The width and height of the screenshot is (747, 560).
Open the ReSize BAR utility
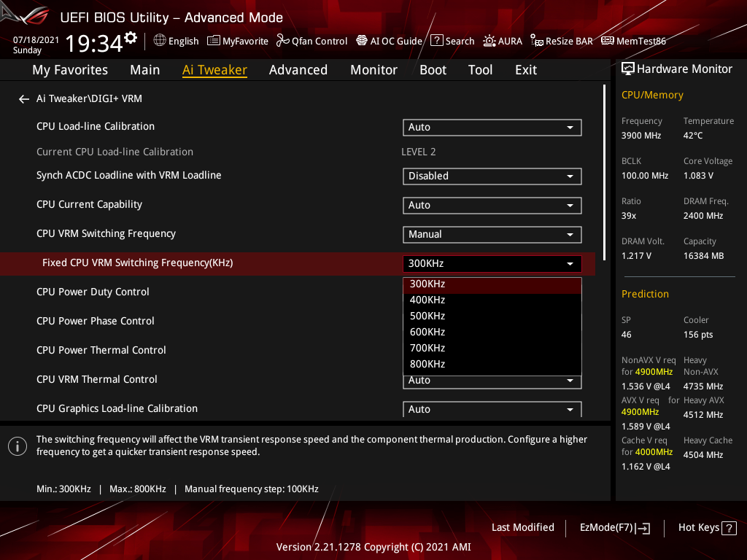tap(561, 41)
